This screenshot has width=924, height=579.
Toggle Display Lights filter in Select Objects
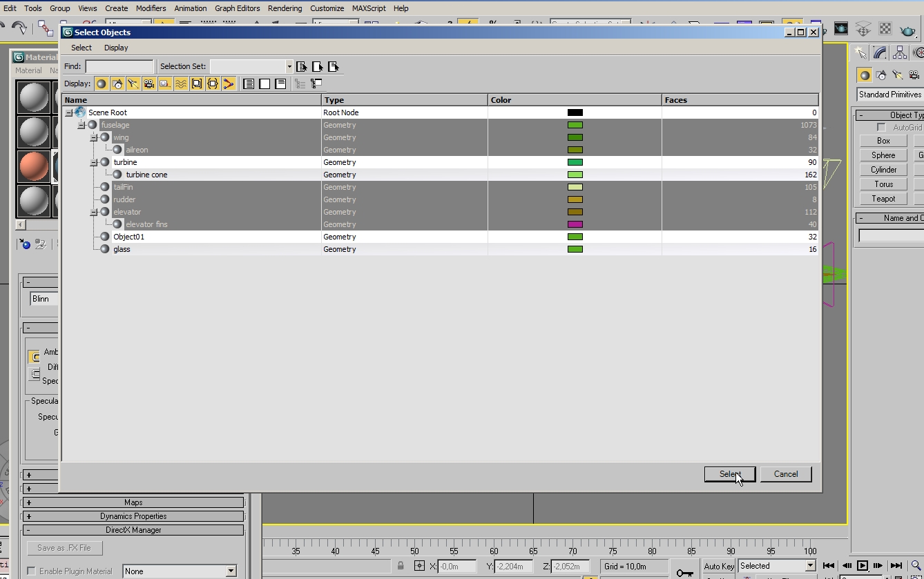(133, 84)
